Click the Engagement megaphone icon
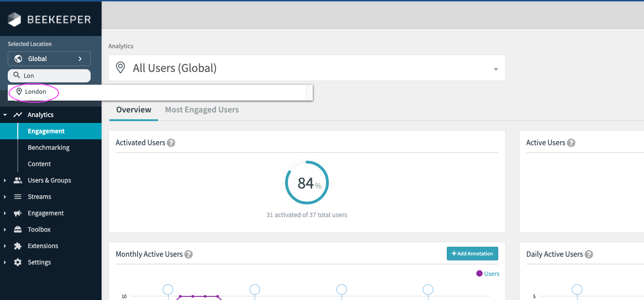644x300 pixels. [x=18, y=213]
